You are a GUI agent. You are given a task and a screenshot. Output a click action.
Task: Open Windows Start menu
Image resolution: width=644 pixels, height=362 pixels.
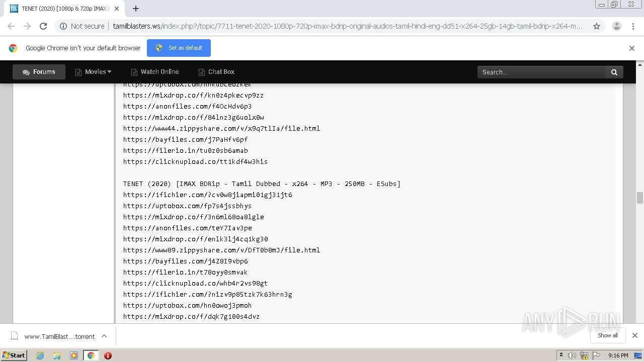[x=14, y=355]
